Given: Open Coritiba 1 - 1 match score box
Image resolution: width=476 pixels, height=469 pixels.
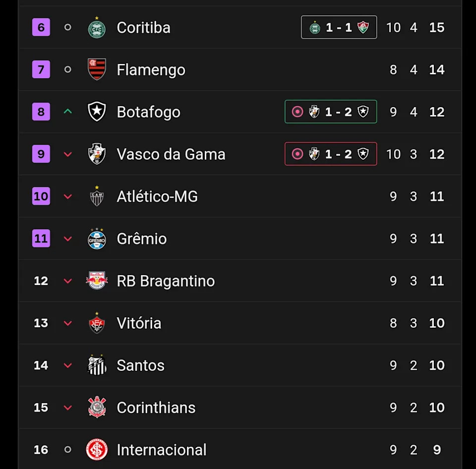Looking at the screenshot, I should pyautogui.click(x=339, y=27).
